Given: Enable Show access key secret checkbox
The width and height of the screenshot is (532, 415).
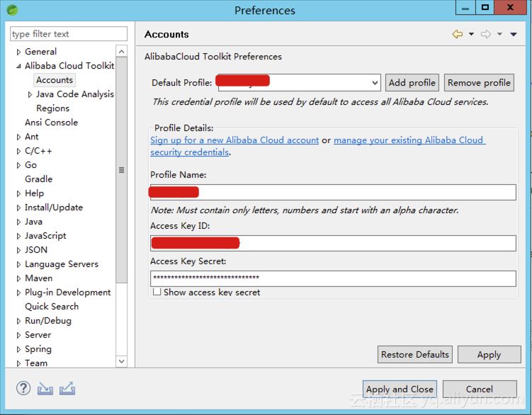Looking at the screenshot, I should pos(157,292).
